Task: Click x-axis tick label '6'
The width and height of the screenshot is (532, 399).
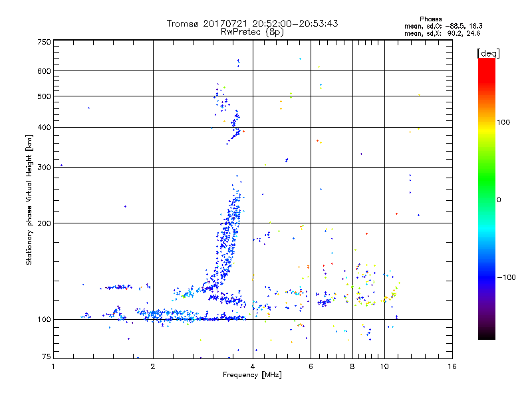Action: [x=311, y=366]
